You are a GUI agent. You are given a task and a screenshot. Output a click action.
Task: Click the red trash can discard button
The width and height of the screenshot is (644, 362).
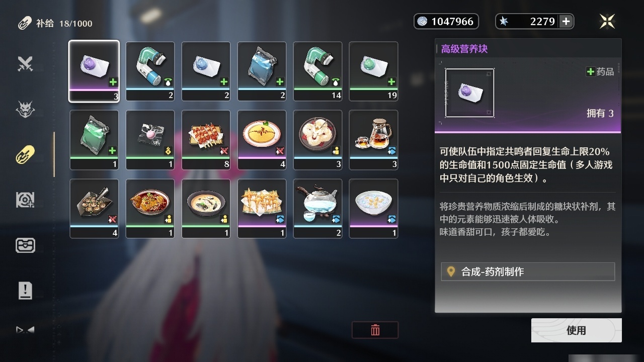pyautogui.click(x=375, y=330)
